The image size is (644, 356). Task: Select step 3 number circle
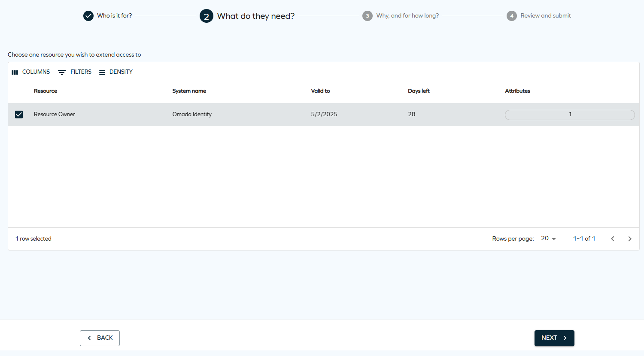pos(368,16)
